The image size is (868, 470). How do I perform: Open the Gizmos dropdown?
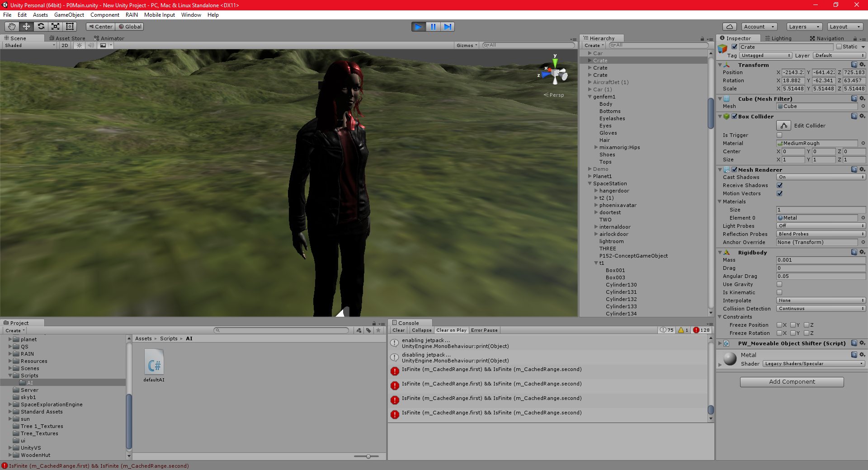click(x=467, y=45)
